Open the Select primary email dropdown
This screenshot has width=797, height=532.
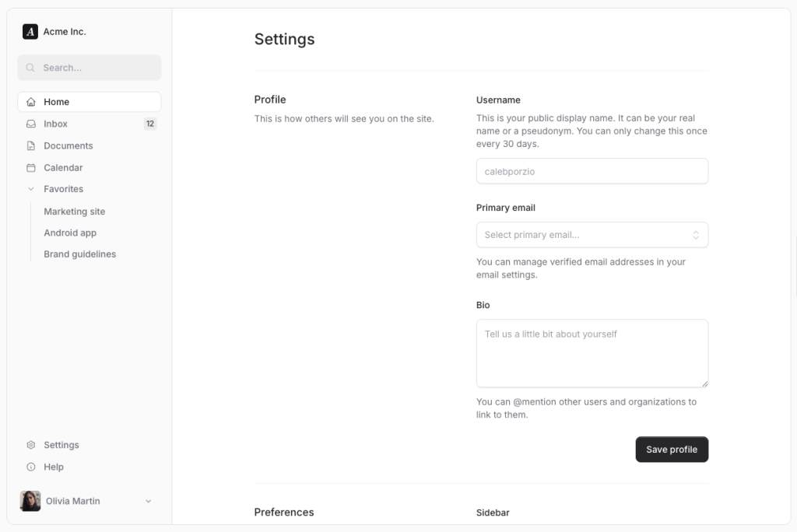[592, 234]
